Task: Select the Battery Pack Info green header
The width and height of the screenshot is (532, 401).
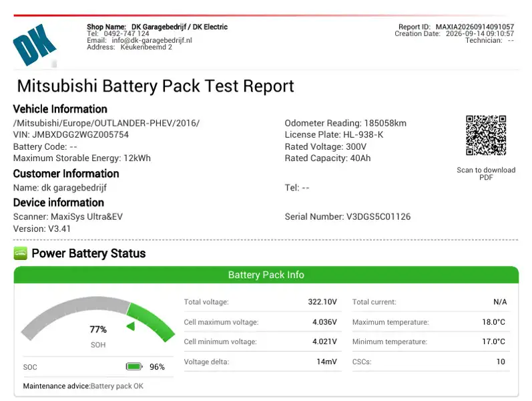Action: point(266,275)
